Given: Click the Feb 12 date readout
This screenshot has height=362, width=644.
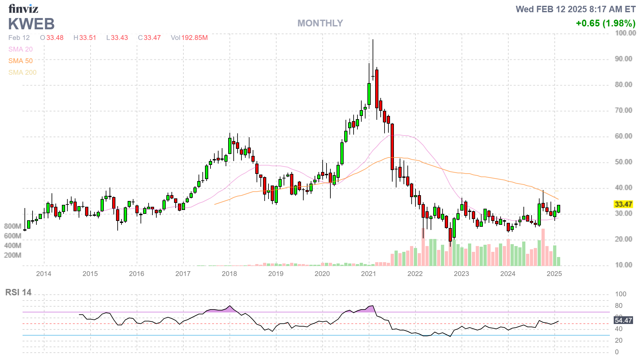Looking at the screenshot, I should pos(19,38).
